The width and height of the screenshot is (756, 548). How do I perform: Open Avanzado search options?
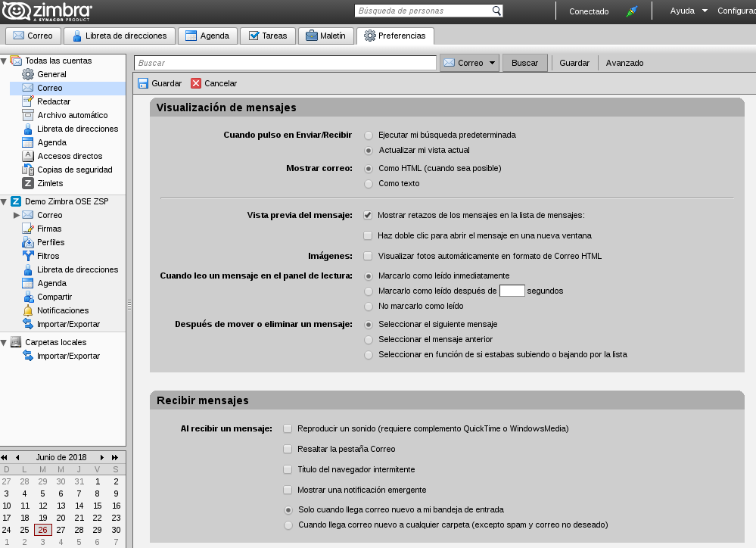624,63
